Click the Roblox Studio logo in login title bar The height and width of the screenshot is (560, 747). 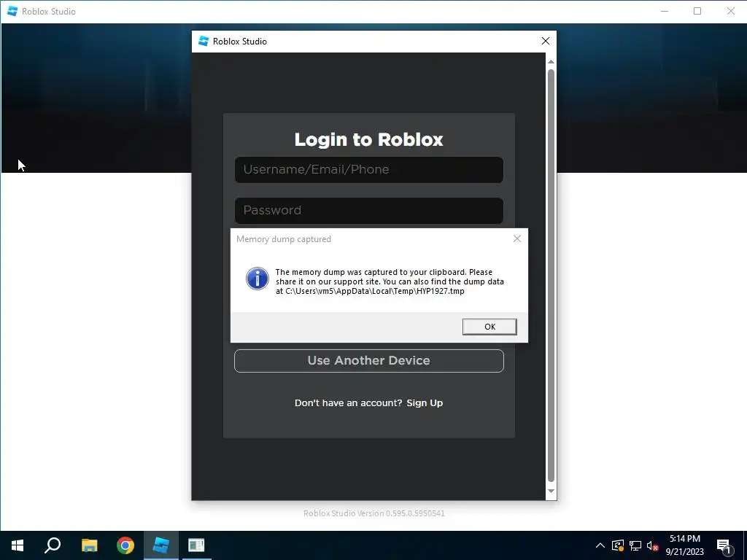tap(204, 41)
